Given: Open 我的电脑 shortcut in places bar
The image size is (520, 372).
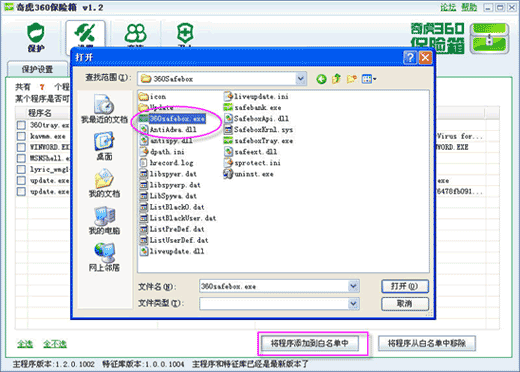Looking at the screenshot, I should coord(104,220).
